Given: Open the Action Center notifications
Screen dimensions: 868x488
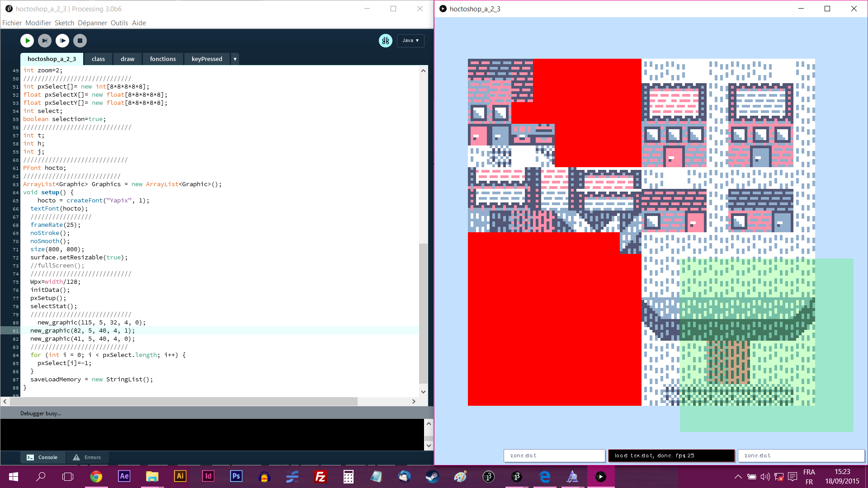Looking at the screenshot, I should coord(792,477).
